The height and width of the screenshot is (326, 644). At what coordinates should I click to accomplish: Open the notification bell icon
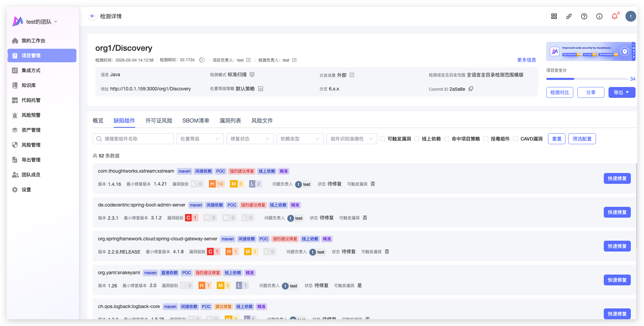coord(615,16)
